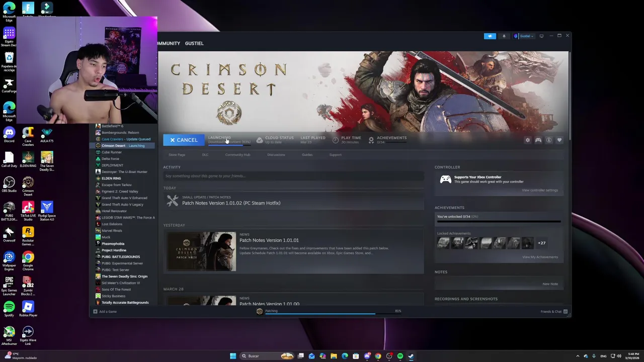The image size is (644, 362).
Task: Select Delta Force in the library list
Action: pos(110,159)
